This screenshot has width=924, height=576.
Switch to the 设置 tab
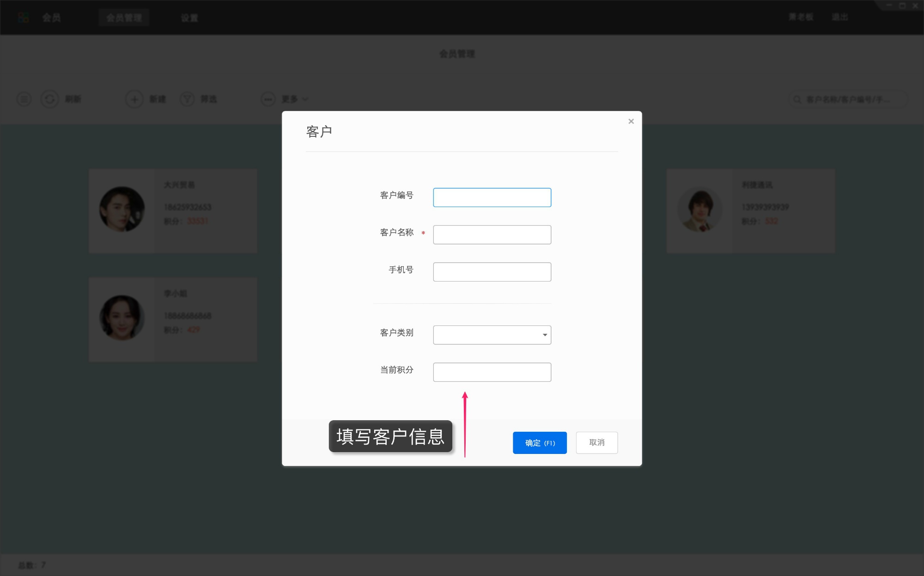coord(189,18)
